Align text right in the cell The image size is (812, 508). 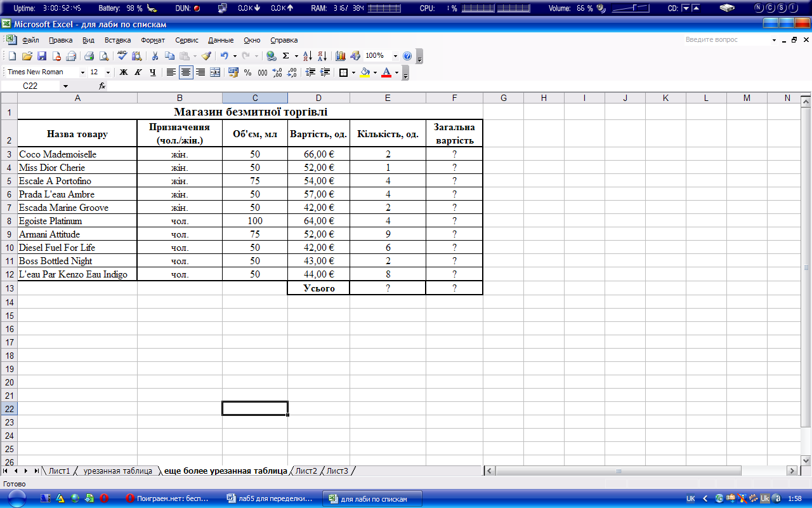[200, 72]
